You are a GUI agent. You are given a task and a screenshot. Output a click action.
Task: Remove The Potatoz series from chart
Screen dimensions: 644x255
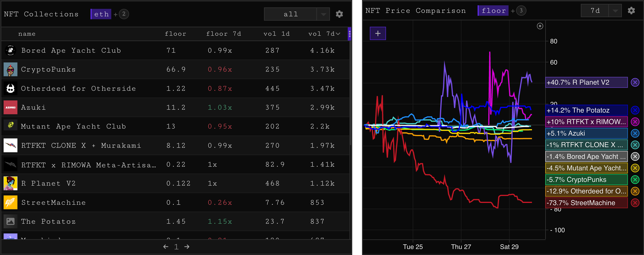pyautogui.click(x=635, y=110)
